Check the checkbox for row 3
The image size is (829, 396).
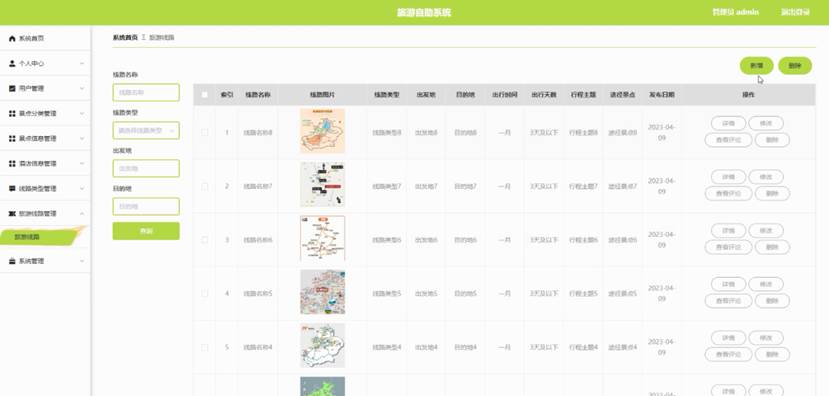coord(205,240)
